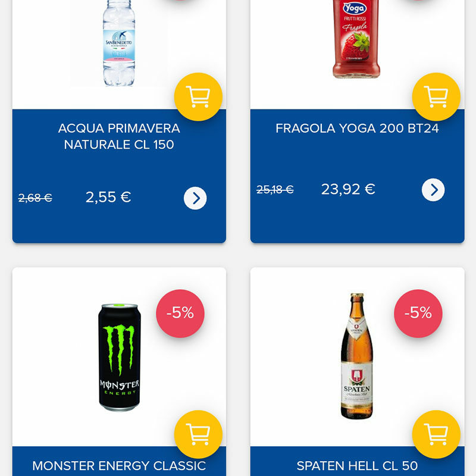476x476 pixels.
Task: Open the Fragola Yoga 200 BT24 title
Action: [x=357, y=129]
